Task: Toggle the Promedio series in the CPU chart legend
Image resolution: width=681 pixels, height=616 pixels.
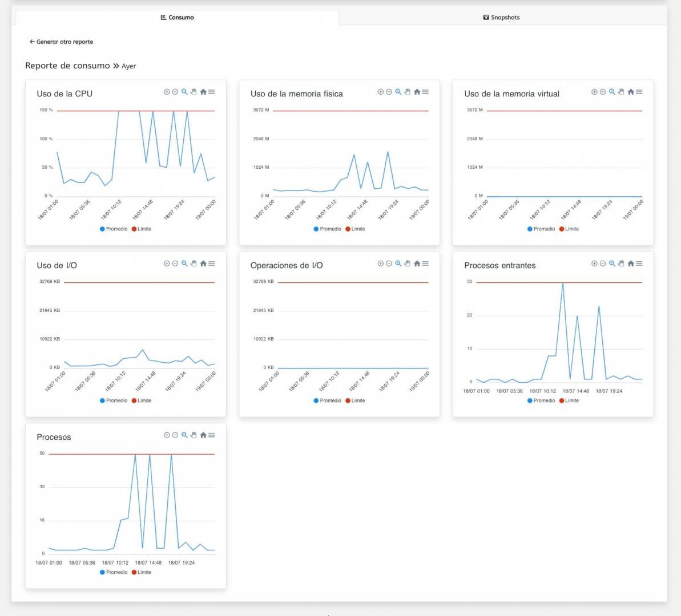Action: point(114,229)
